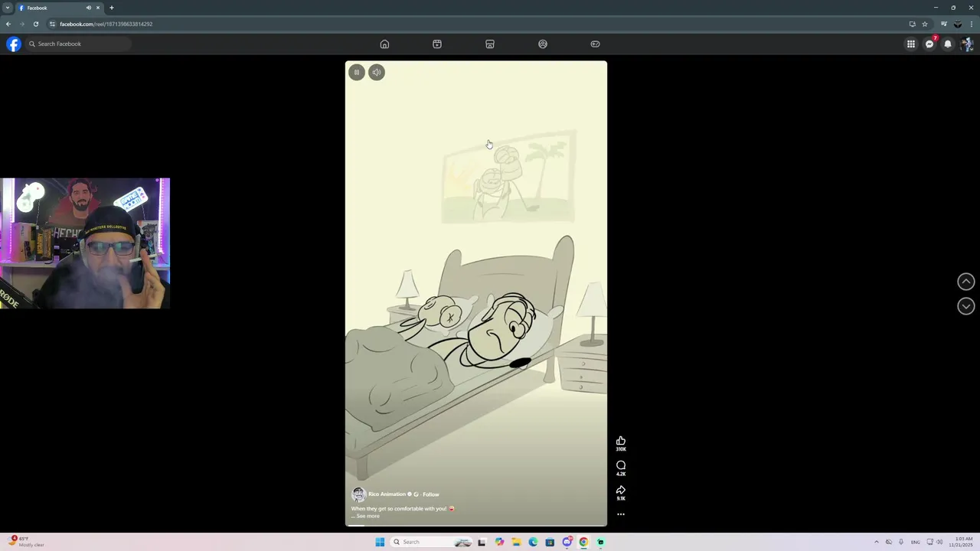Click the reel caption 'When they get so comfortable with you!'
The height and width of the screenshot is (551, 980).
point(399,508)
